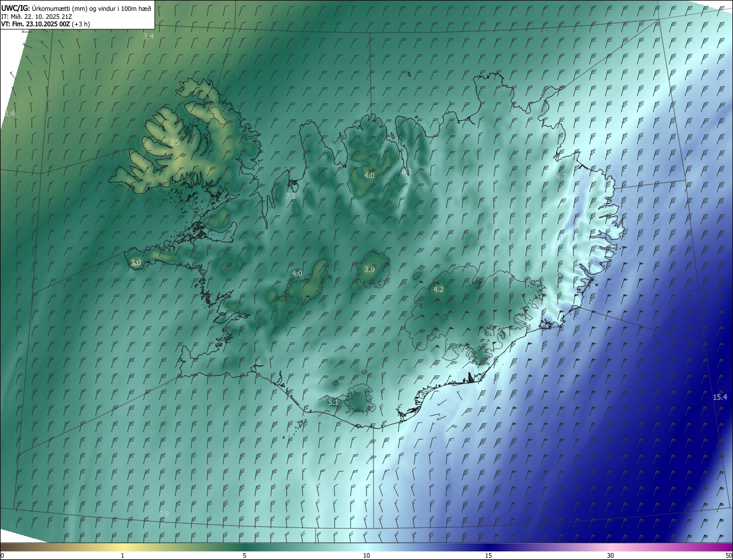Click the 50 tick on the color scale
The height and width of the screenshot is (560, 733).
point(728,555)
